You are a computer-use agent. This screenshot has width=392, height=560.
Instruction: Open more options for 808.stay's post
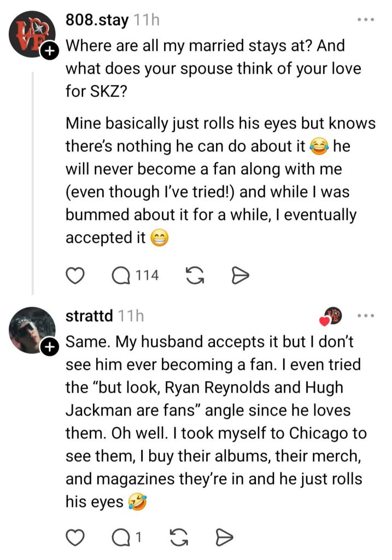365,20
